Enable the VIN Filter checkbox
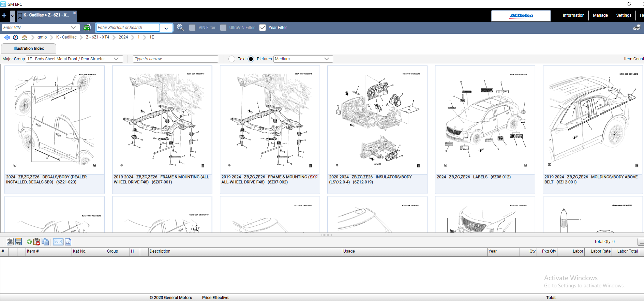Viewport: 644px width, 301px height. pyautogui.click(x=192, y=28)
